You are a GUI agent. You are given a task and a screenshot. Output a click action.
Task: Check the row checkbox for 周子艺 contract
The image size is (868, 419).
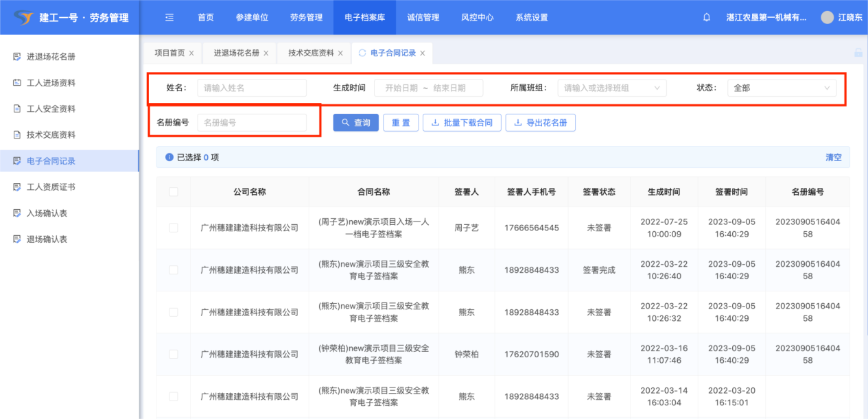[174, 228]
